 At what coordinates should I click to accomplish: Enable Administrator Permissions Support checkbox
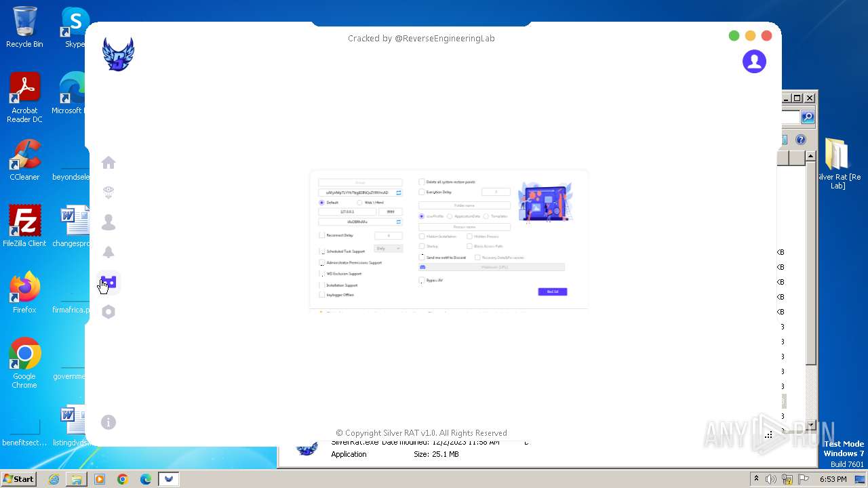322,263
